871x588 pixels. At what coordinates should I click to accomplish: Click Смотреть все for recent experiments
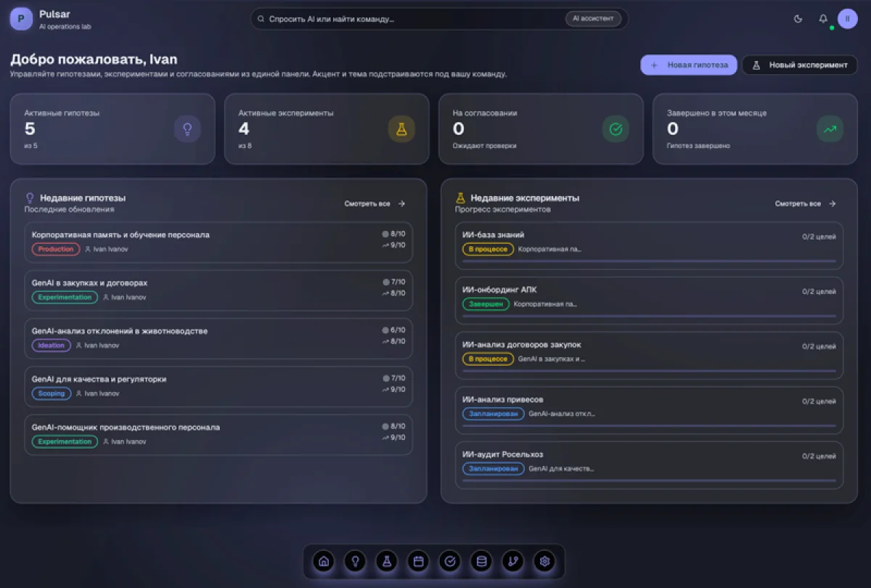(806, 204)
